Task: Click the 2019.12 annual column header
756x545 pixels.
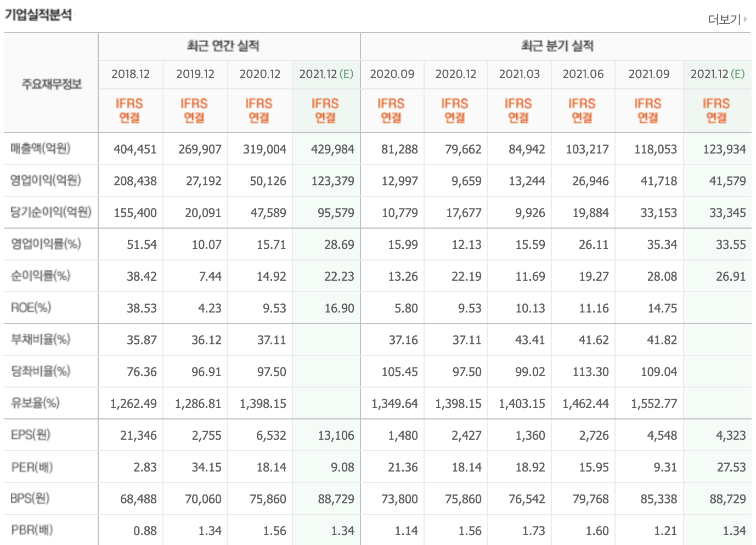Action: tap(195, 74)
